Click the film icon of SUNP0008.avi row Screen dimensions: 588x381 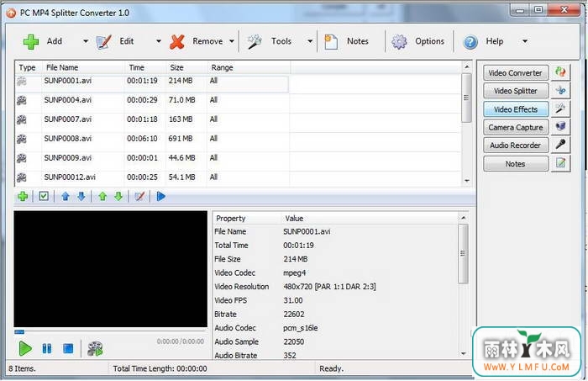pos(22,139)
